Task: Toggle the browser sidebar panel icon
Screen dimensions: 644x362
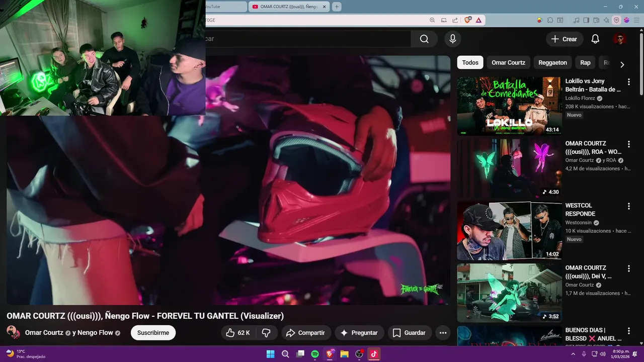Action: point(586,20)
